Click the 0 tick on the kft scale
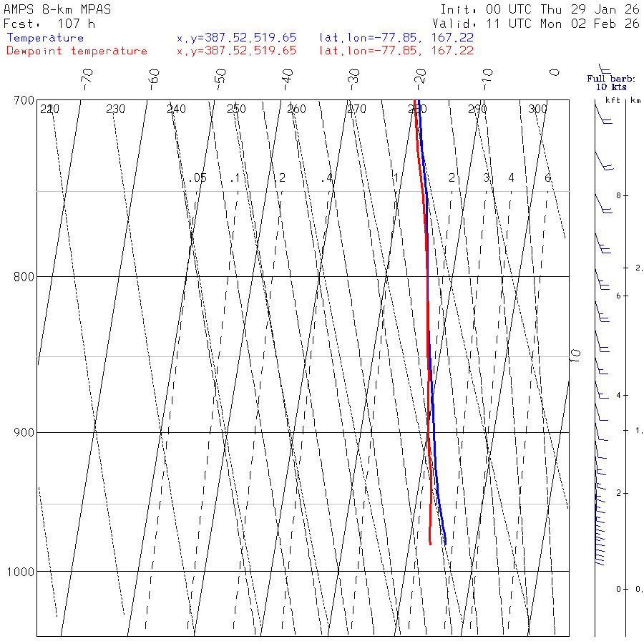Image resolution: width=644 pixels, height=644 pixels. pyautogui.click(x=618, y=590)
